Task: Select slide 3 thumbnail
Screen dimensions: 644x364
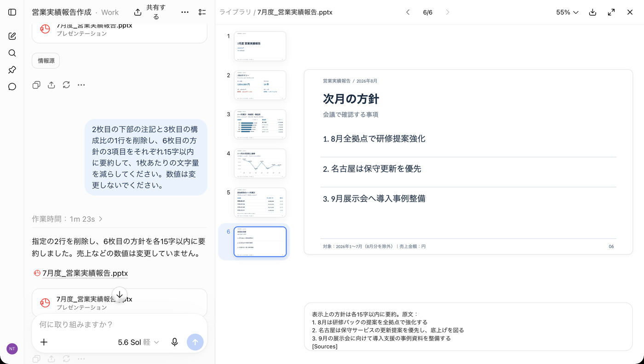Action: coord(260,124)
